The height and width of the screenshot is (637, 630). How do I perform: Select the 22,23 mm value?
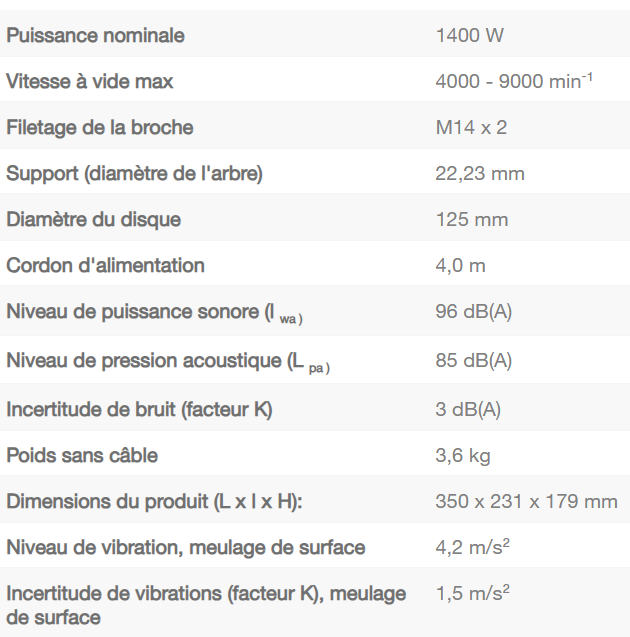(x=480, y=174)
